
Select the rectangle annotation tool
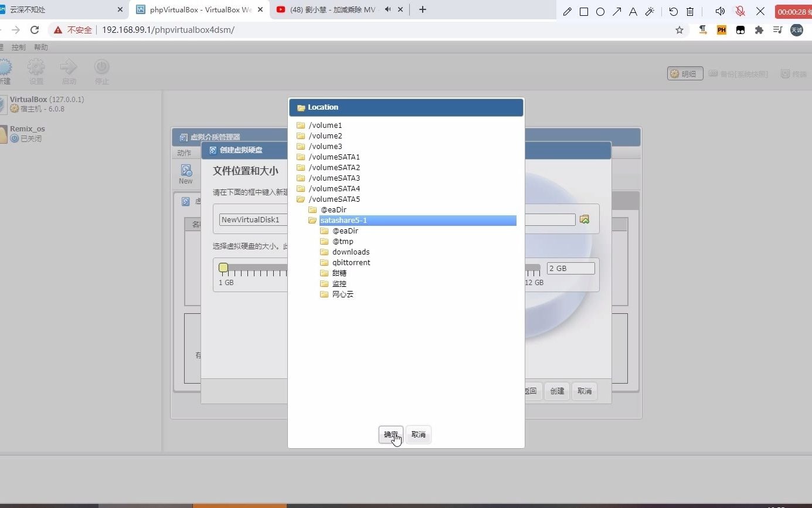[x=584, y=12]
